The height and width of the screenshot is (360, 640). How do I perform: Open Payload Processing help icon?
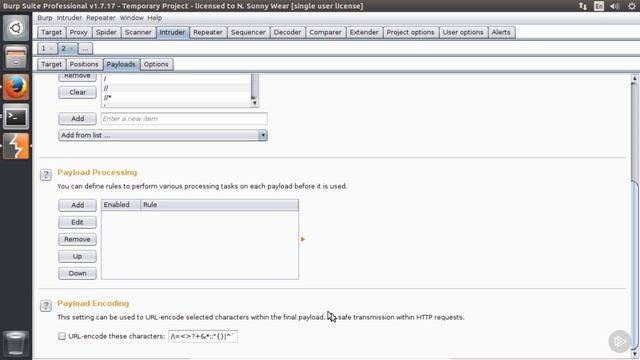(46, 175)
